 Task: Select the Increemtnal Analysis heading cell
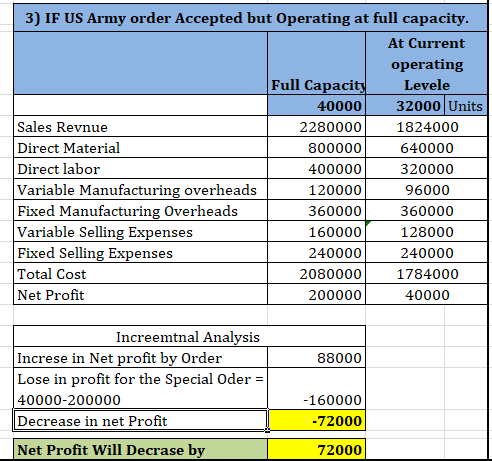[x=189, y=337]
